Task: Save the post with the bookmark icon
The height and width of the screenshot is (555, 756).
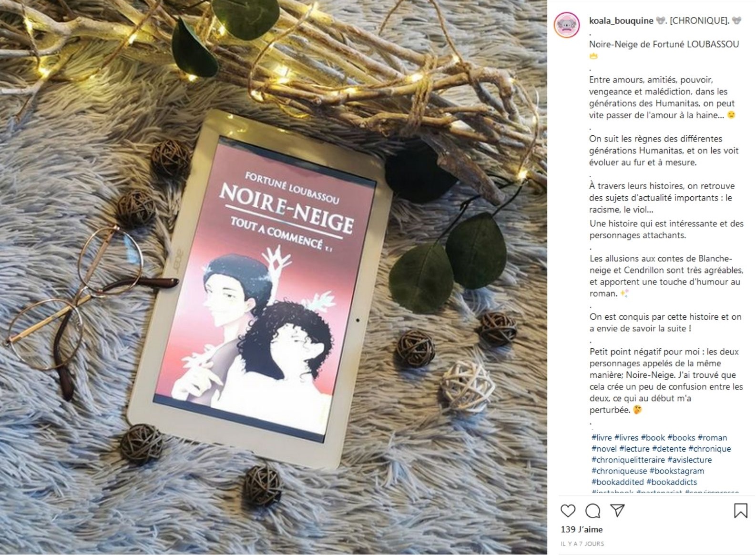Action: (740, 511)
